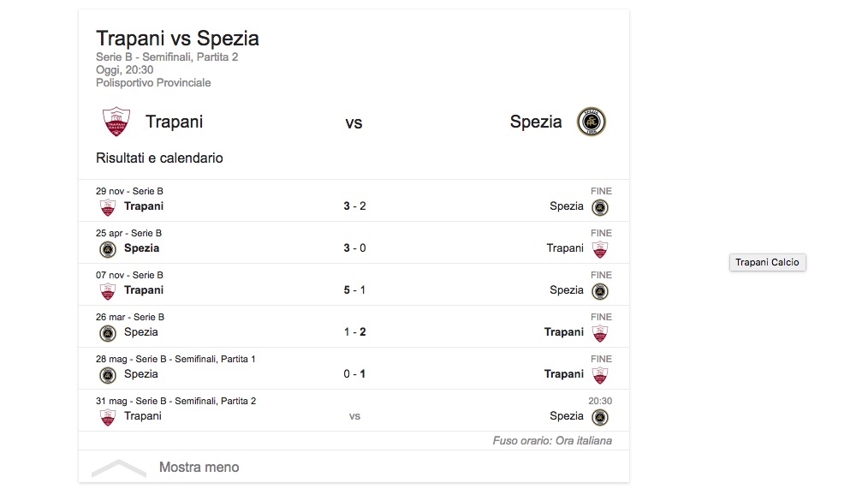The image size is (868, 495).
Task: Select the 0 - 1 semifinal Partita 1 result
Action: pyautogui.click(x=354, y=374)
